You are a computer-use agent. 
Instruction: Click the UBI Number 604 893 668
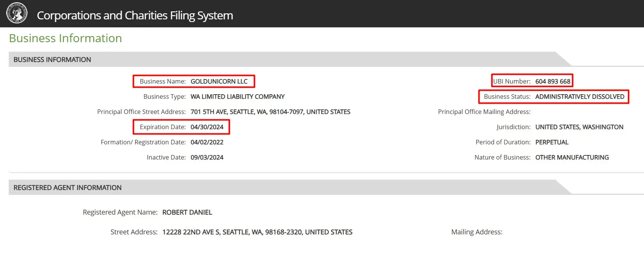(553, 81)
